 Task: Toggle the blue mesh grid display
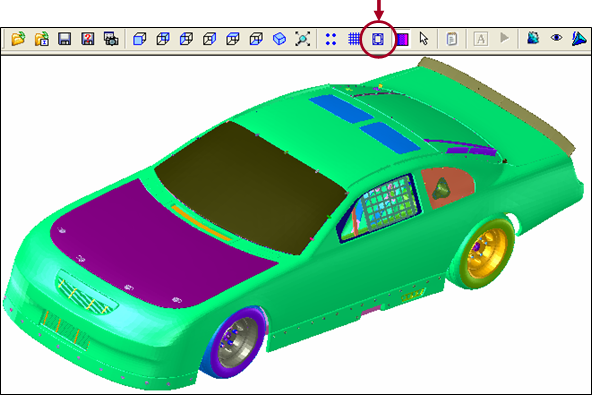tap(354, 39)
